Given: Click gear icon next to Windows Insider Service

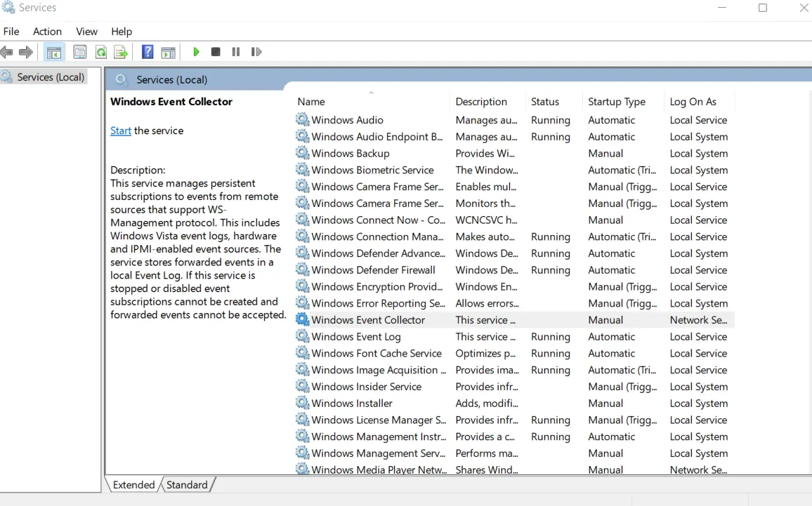Looking at the screenshot, I should pyautogui.click(x=303, y=387).
